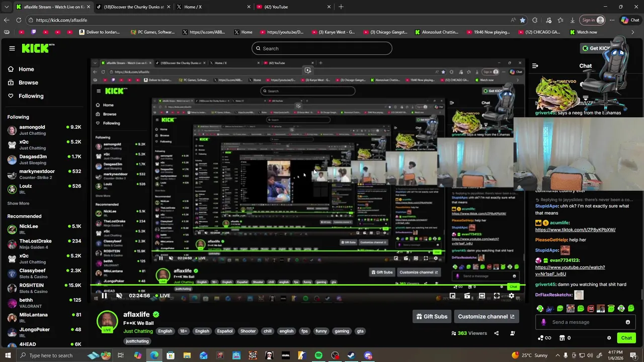This screenshot has width=644, height=362.
Task: Toggle the favorite star for this page
Action: 523,20
